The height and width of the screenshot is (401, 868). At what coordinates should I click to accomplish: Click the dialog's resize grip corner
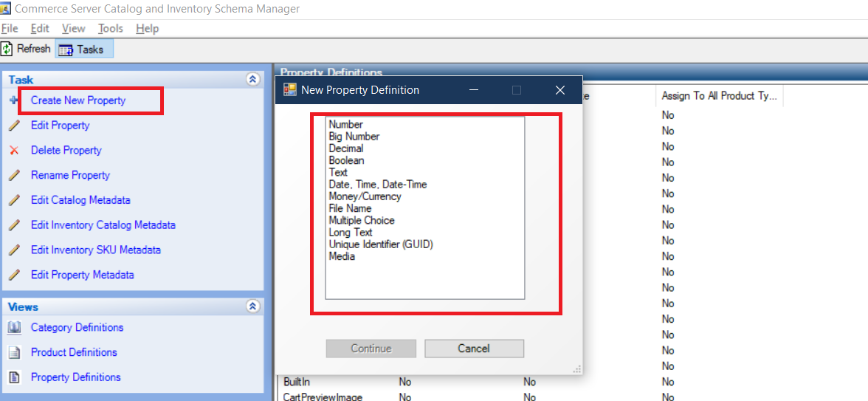[x=577, y=369]
